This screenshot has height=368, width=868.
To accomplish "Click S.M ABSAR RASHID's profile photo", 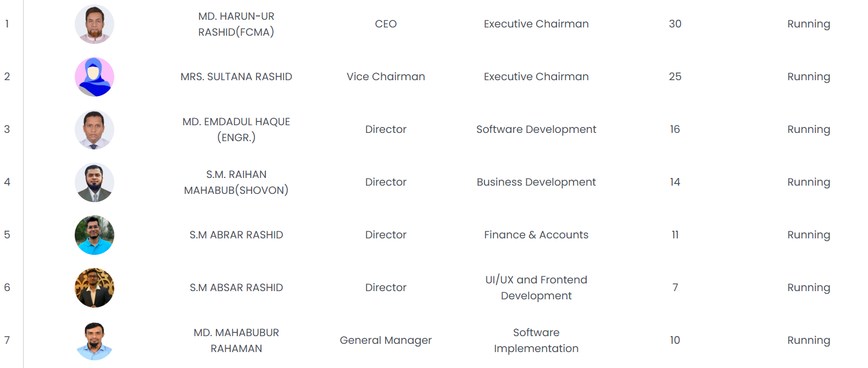I will pos(94,288).
